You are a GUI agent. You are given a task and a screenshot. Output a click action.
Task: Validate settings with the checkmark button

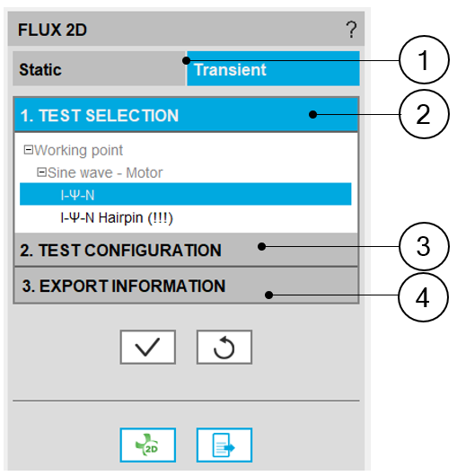[x=147, y=347]
